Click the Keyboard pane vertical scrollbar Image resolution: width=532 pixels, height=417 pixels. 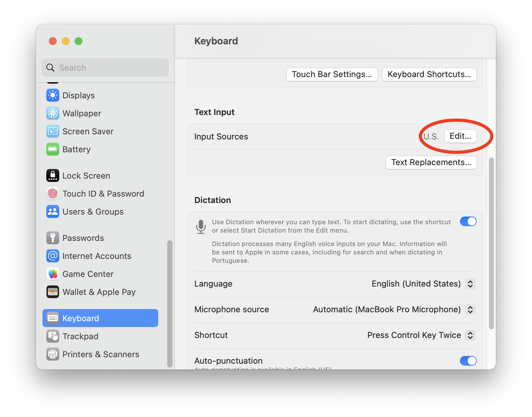coord(491,243)
